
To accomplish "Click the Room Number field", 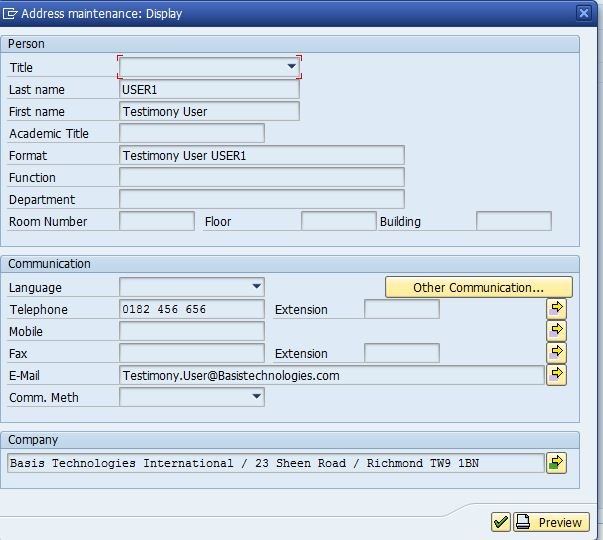I will pyautogui.click(x=157, y=221).
